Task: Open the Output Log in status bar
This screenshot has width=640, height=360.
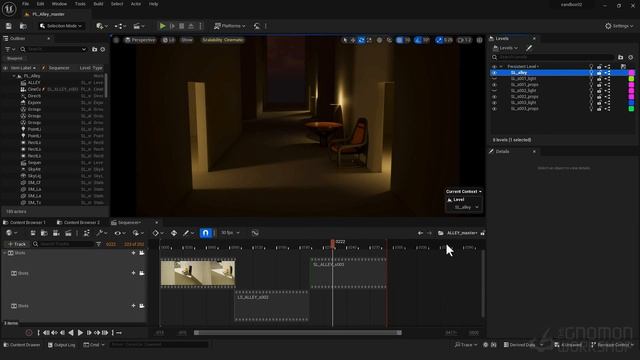Action: (x=62, y=345)
